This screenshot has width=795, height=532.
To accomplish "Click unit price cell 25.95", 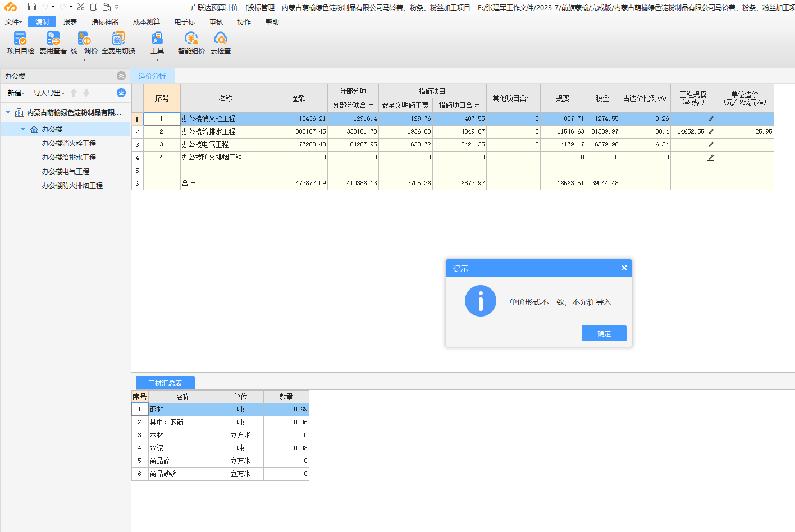I will click(745, 131).
